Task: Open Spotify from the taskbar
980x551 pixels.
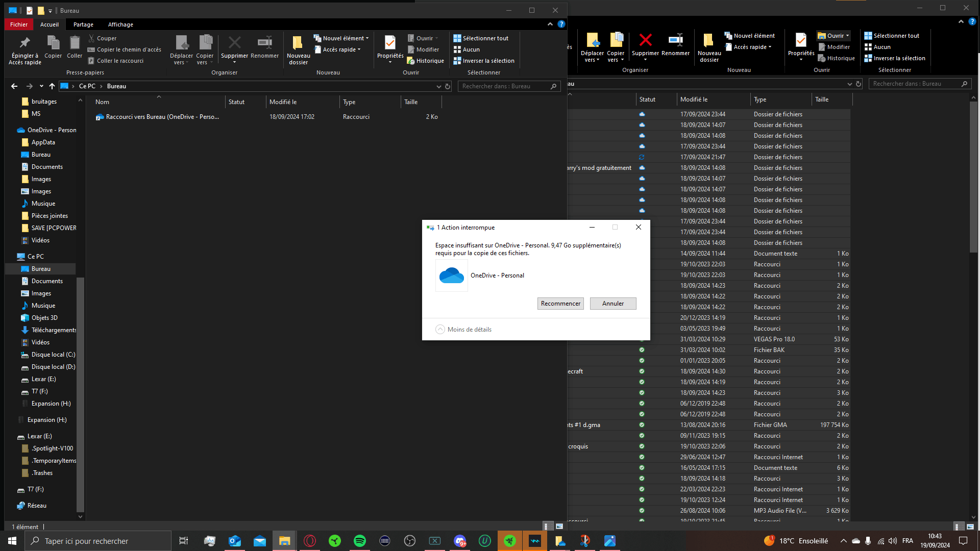Action: point(360,541)
